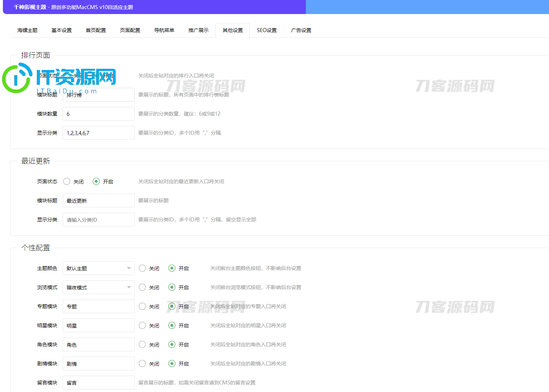This screenshot has width=549, height=392.
Task: Open the 首页配置 tab
Action: click(x=96, y=30)
